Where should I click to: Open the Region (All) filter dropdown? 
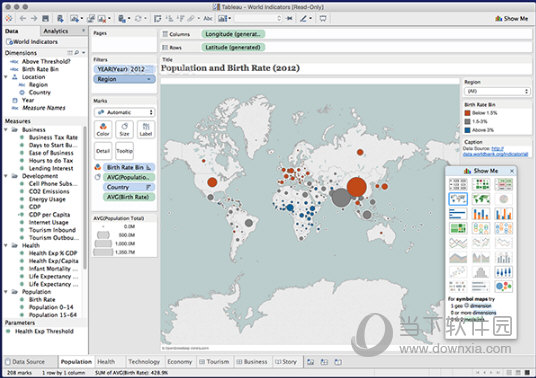point(497,91)
